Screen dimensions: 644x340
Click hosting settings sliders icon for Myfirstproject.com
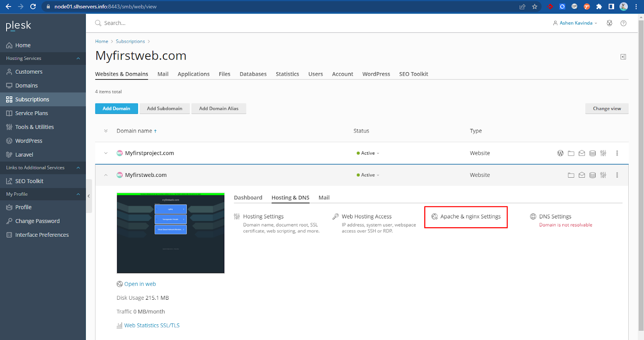pos(603,153)
